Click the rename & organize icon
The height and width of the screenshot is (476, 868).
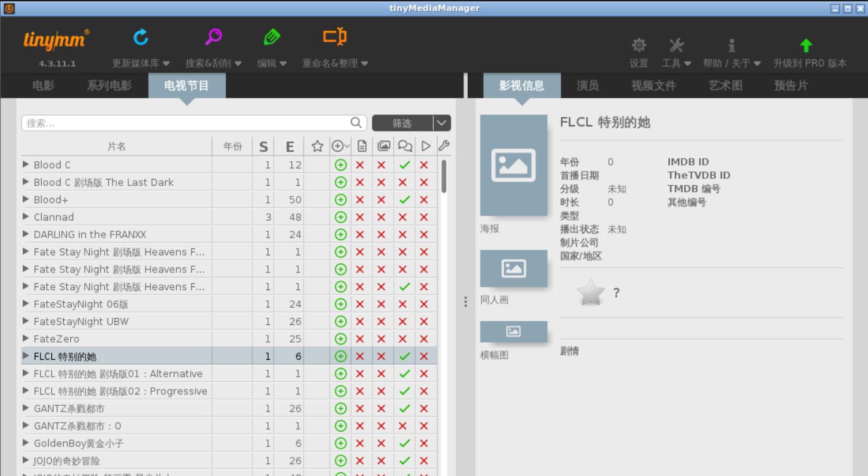[x=334, y=37]
